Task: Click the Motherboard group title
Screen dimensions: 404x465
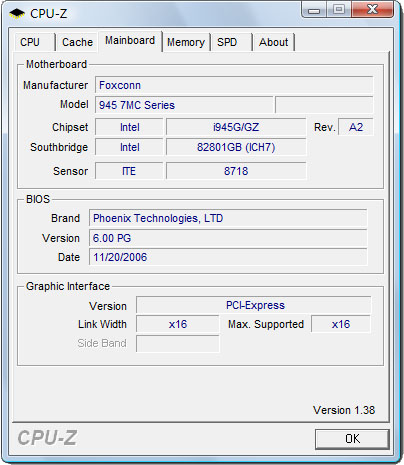Action: [56, 64]
